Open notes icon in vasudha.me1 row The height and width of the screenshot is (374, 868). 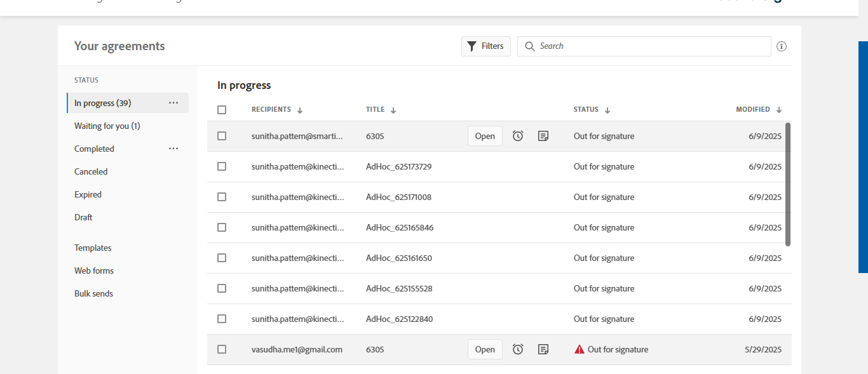[x=543, y=349]
